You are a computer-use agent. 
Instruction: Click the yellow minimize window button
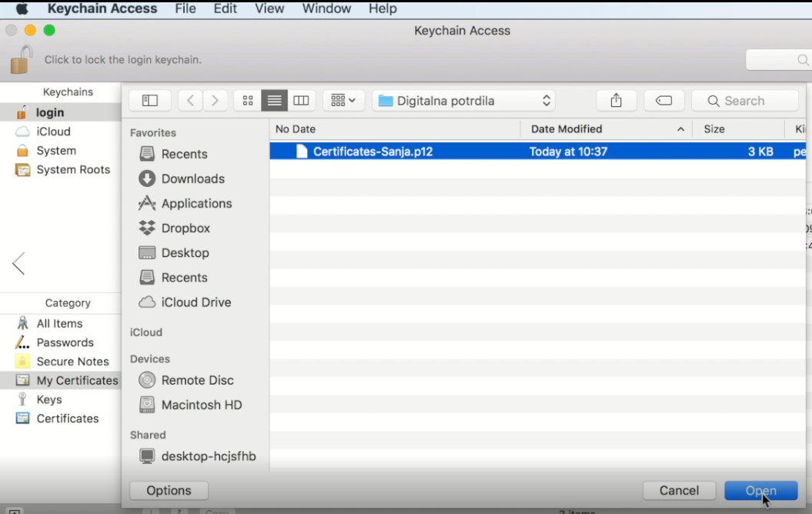[x=30, y=31]
